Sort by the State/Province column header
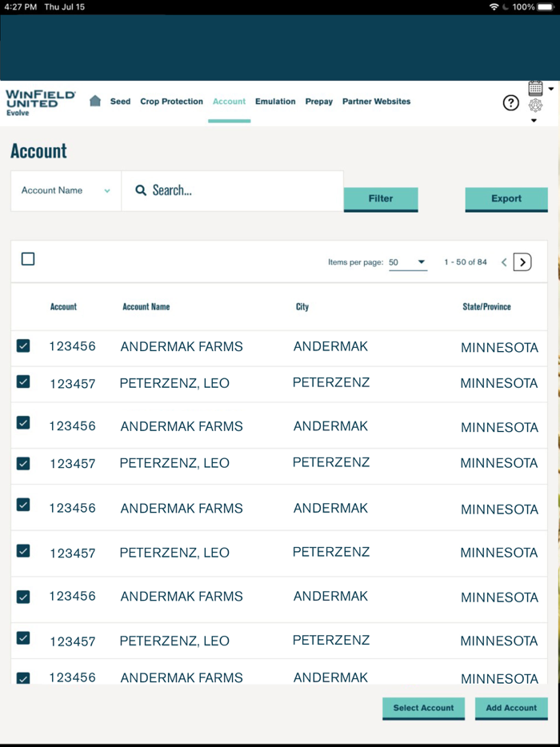The image size is (560, 747). [x=486, y=307]
